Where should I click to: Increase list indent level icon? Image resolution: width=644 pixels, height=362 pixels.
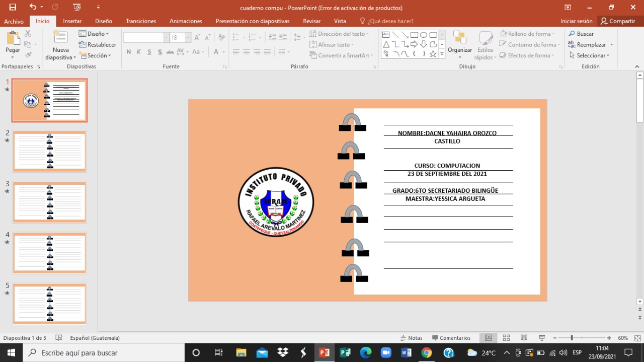click(x=283, y=37)
